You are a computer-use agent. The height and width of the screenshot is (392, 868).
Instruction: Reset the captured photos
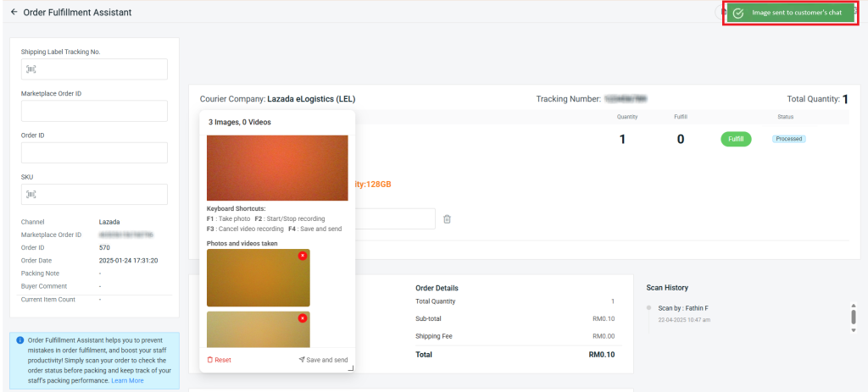[x=219, y=360]
